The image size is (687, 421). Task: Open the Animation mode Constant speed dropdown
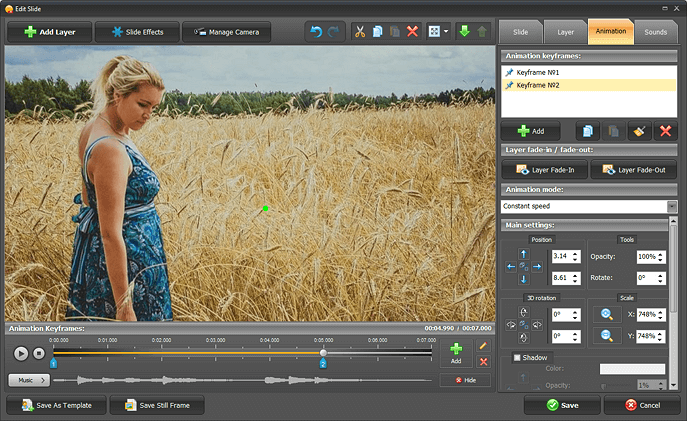pos(672,206)
